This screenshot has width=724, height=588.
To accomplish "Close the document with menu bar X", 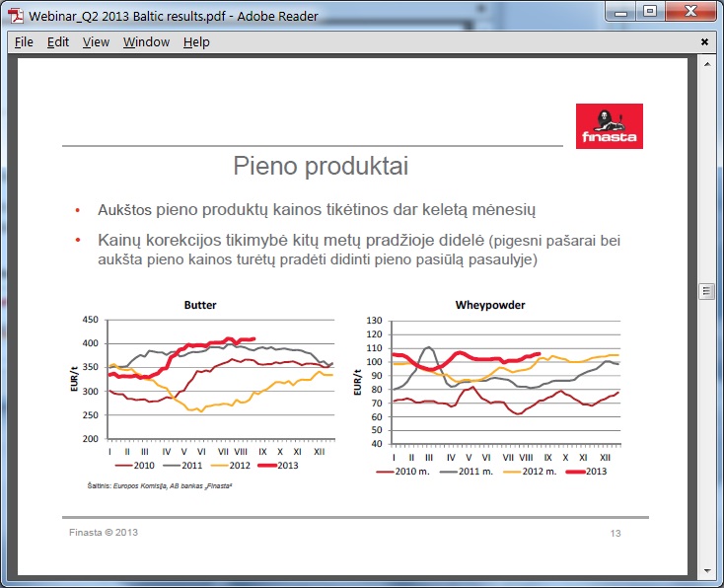I will (x=704, y=42).
